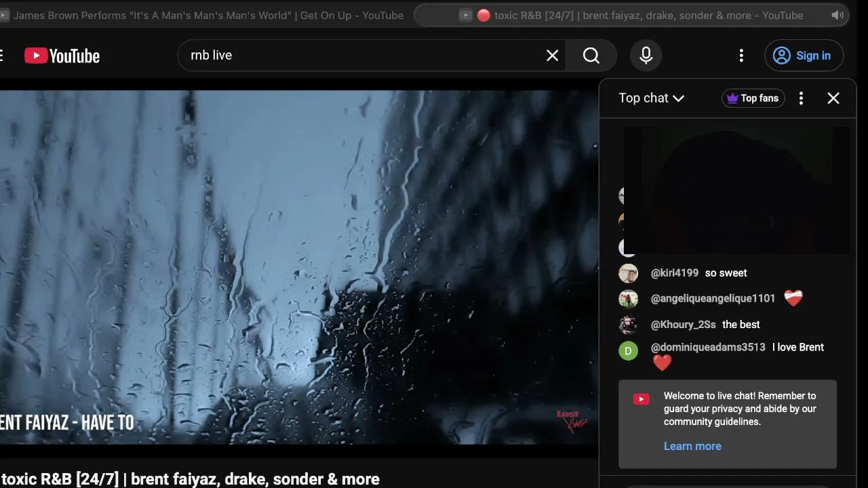This screenshot has height=488, width=868.
Task: Select the toxic R&B [24/7] browser tab
Action: pos(631,15)
